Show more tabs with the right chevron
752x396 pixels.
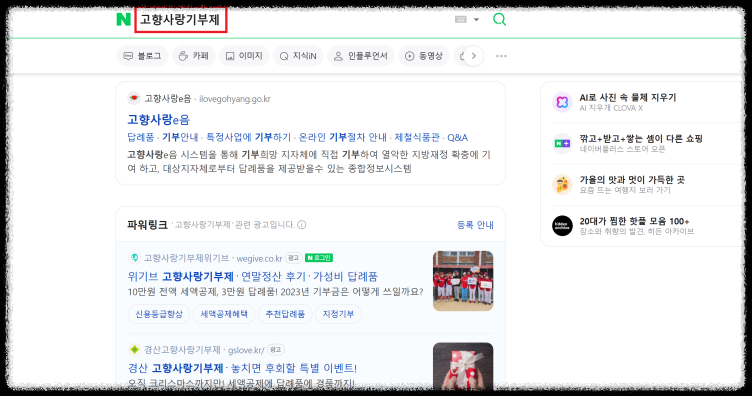[x=474, y=56]
